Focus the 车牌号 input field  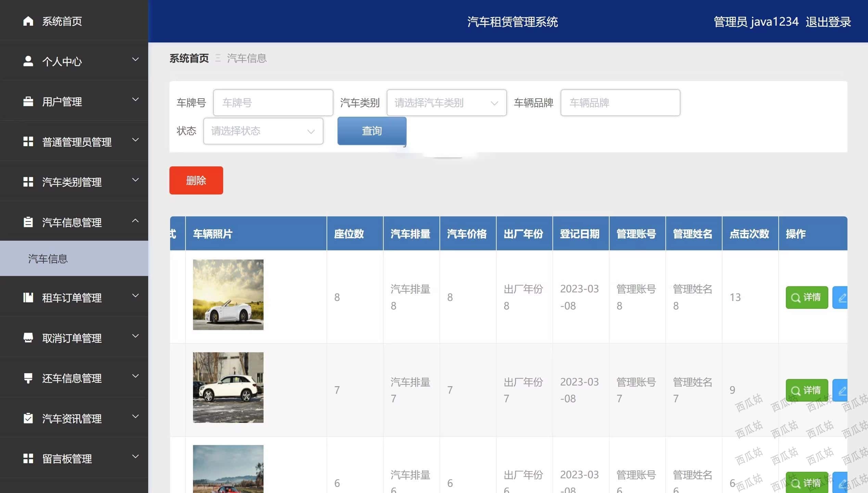pyautogui.click(x=273, y=103)
